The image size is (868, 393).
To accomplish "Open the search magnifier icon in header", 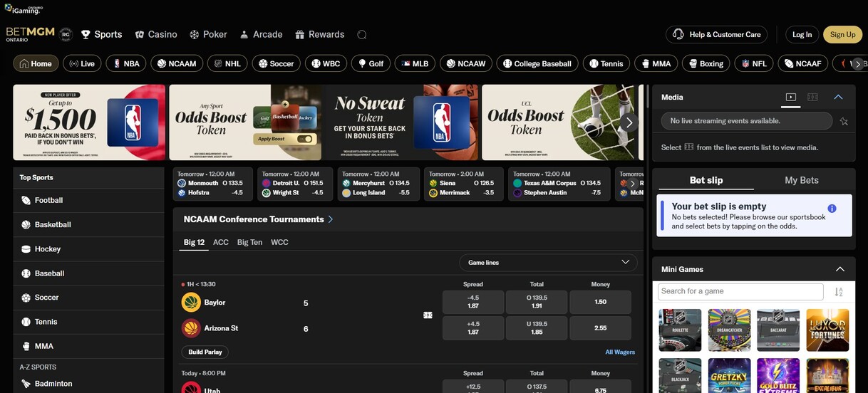I will pos(361,34).
